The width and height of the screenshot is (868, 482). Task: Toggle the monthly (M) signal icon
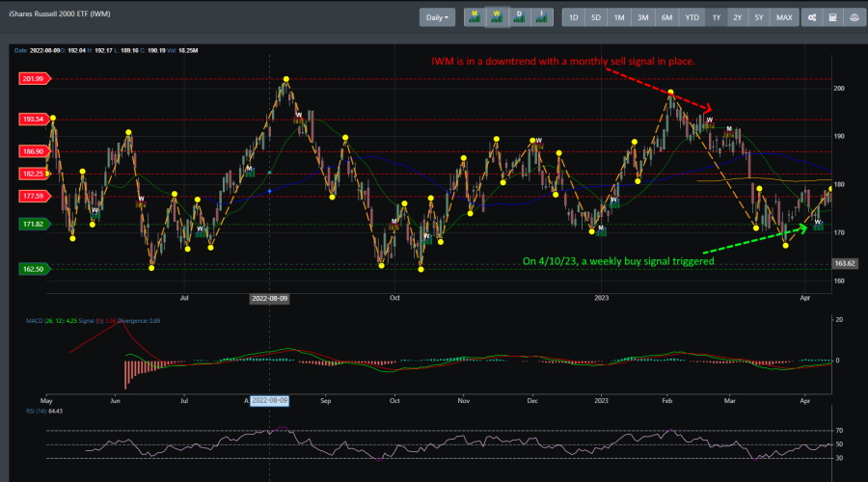tap(475, 17)
